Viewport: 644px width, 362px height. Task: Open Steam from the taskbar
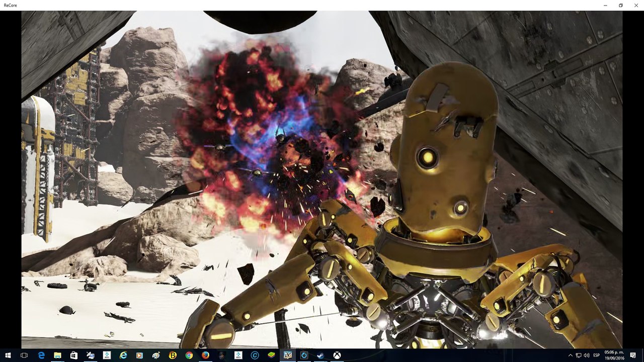pyautogui.click(x=320, y=355)
